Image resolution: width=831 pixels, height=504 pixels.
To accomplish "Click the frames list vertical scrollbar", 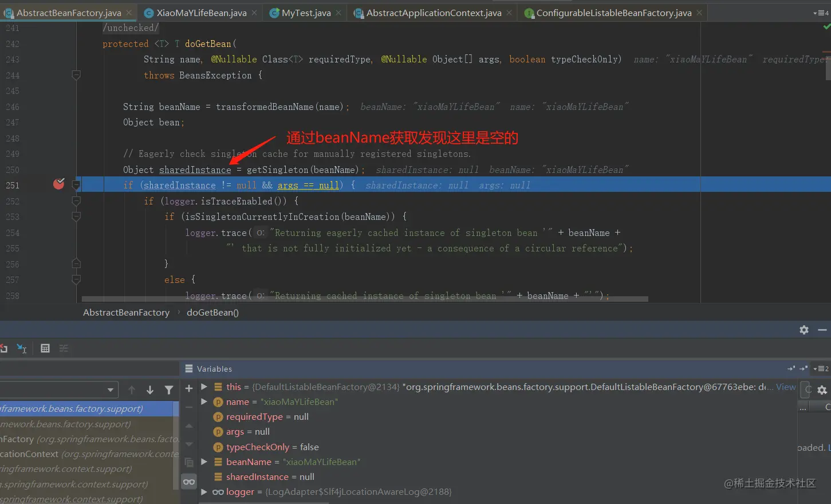I will pos(176,446).
